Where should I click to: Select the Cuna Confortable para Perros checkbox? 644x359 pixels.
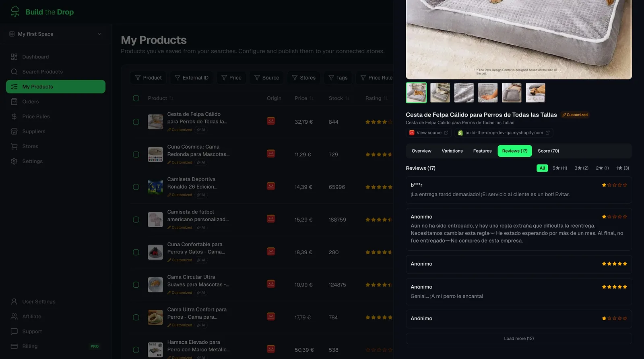(136, 252)
